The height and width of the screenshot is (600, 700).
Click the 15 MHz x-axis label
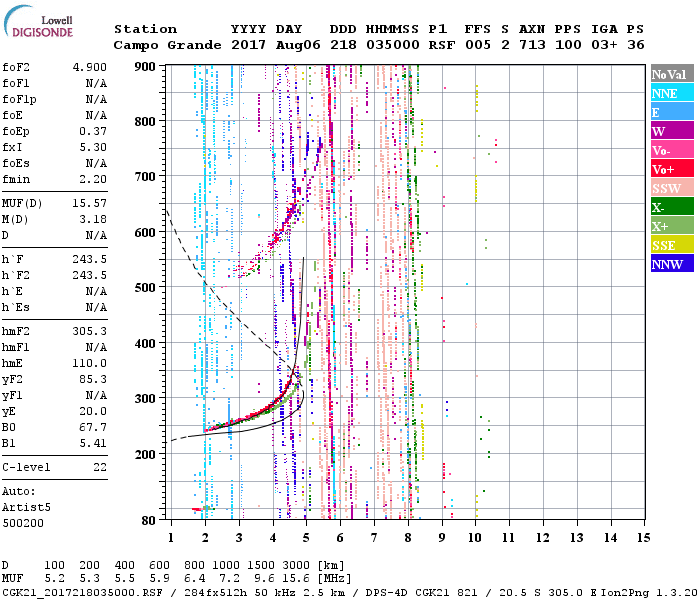[644, 538]
